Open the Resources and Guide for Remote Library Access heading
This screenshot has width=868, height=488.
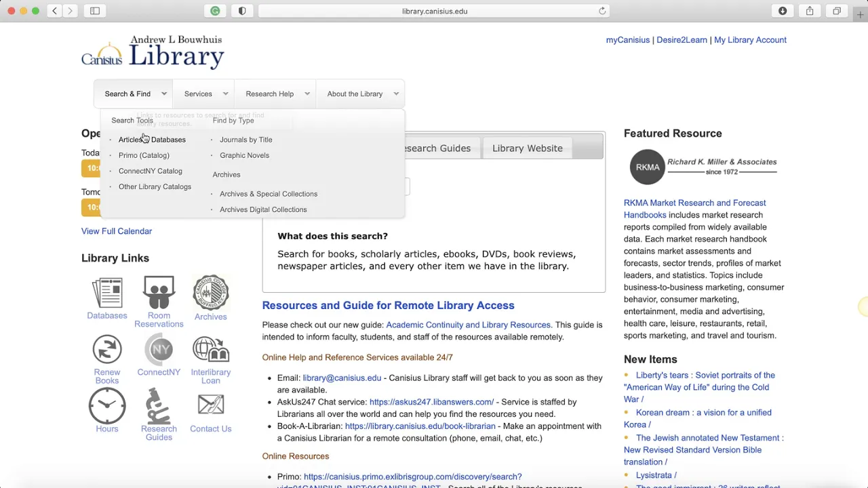388,306
